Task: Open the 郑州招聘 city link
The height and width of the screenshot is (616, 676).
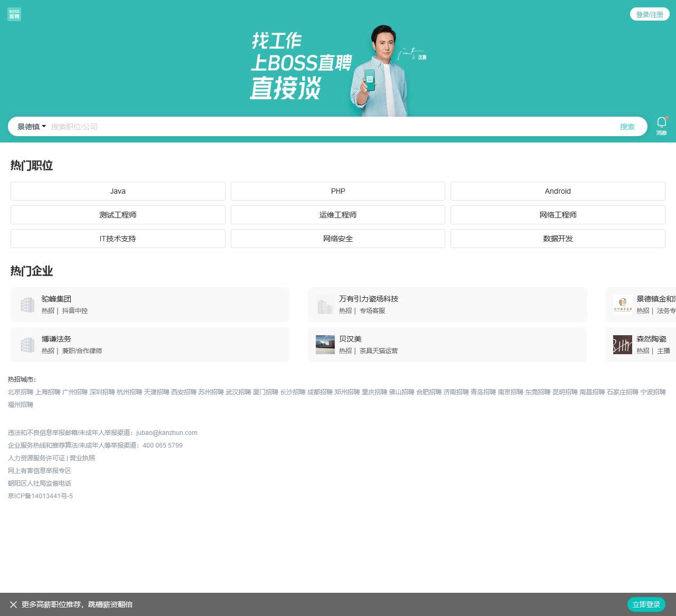Action: 347,392
